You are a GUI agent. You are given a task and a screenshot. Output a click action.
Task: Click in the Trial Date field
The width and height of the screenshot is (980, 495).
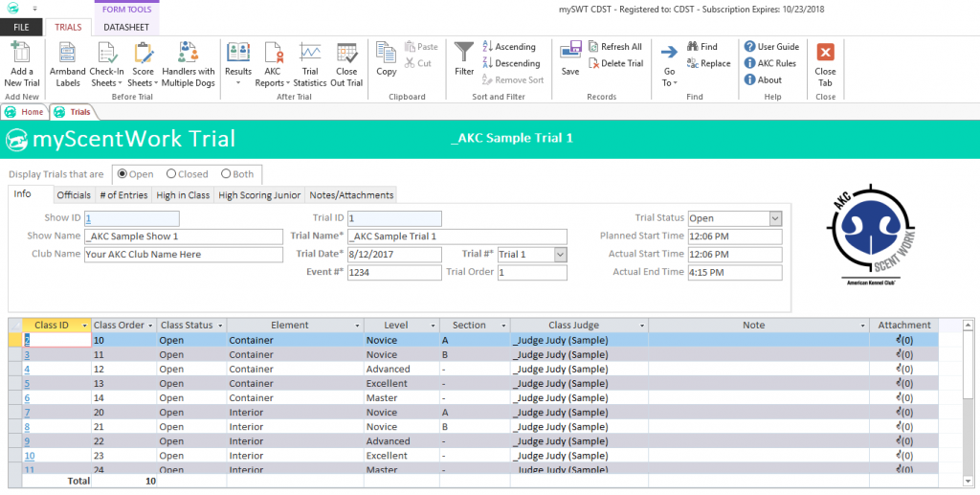click(x=394, y=255)
